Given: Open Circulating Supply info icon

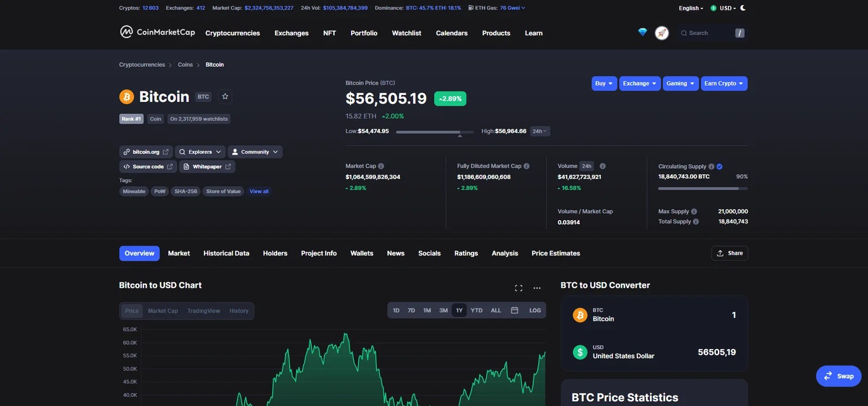Looking at the screenshot, I should point(711,167).
